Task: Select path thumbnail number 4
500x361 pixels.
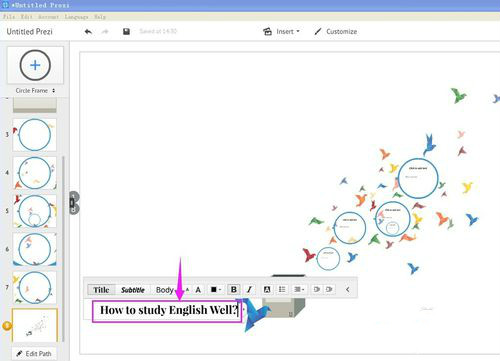Action: coord(35,173)
